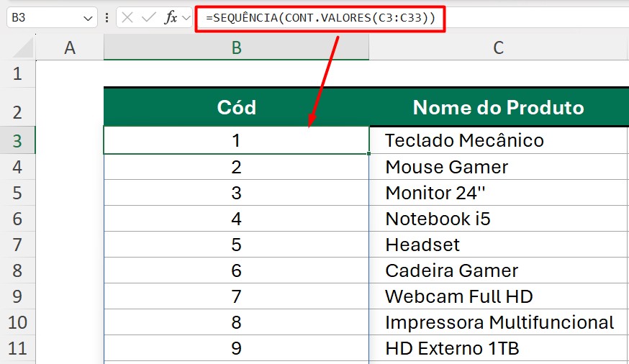This screenshot has width=629, height=364.
Task: Select column A header
Action: click(x=70, y=47)
